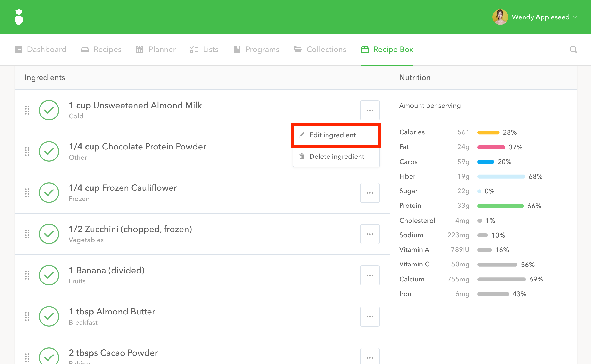Toggle checkmark for Unsweetened Almond Milk
Screen dimensions: 591x364
click(49, 110)
